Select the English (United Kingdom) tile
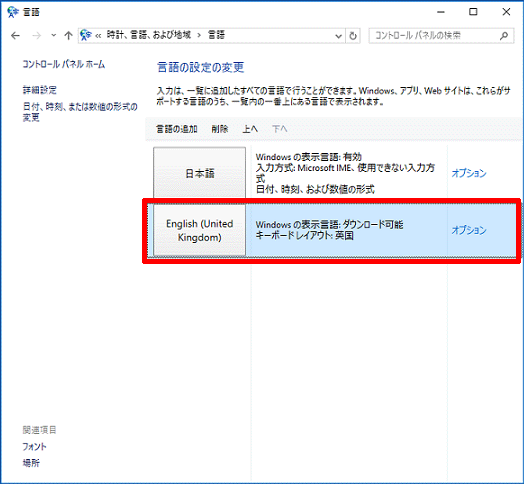This screenshot has height=484, width=524. [200, 230]
